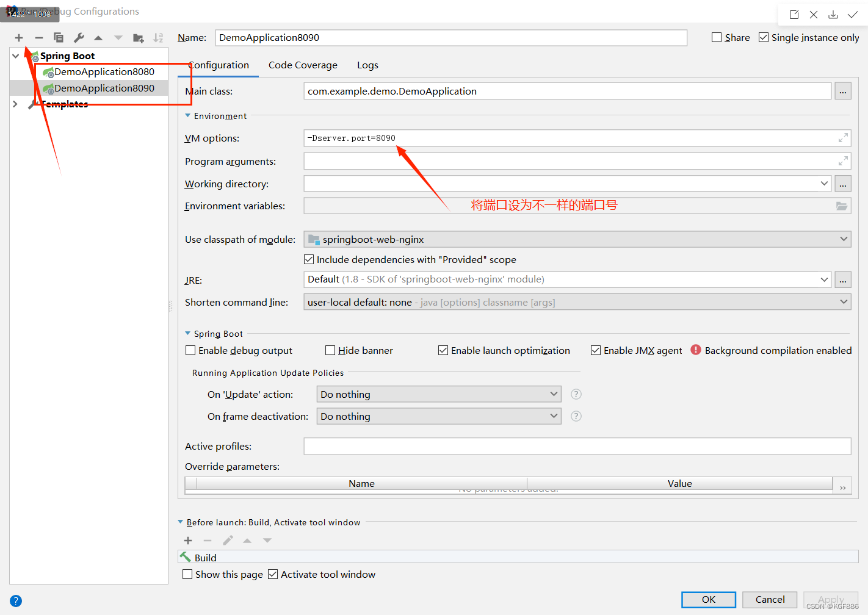868x615 pixels.
Task: Browse JRE with ellipsis button
Action: point(843,280)
